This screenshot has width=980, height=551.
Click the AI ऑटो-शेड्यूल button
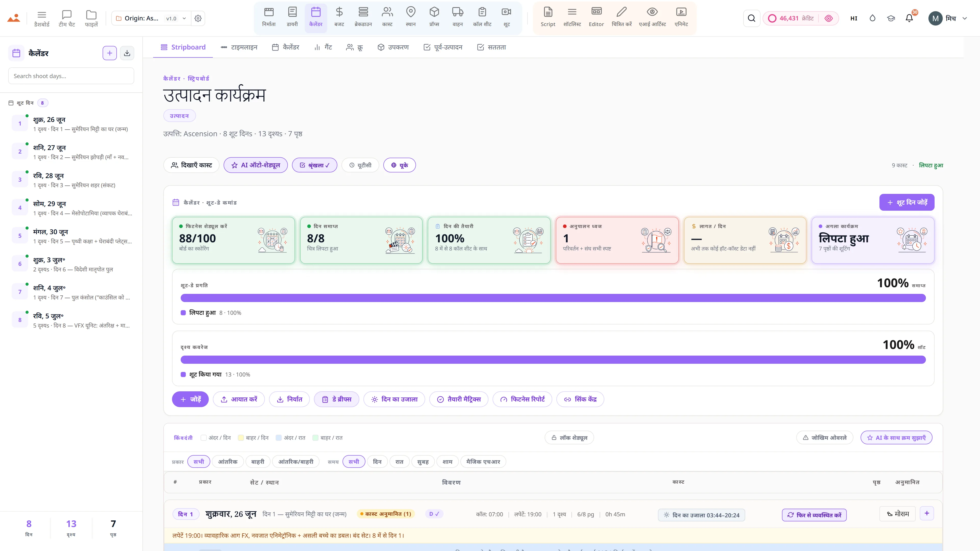256,165
